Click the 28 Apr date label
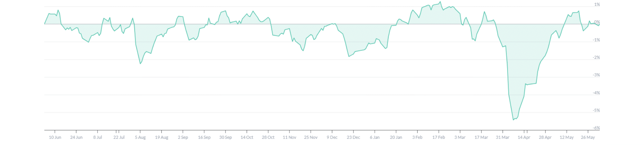 [545, 137]
